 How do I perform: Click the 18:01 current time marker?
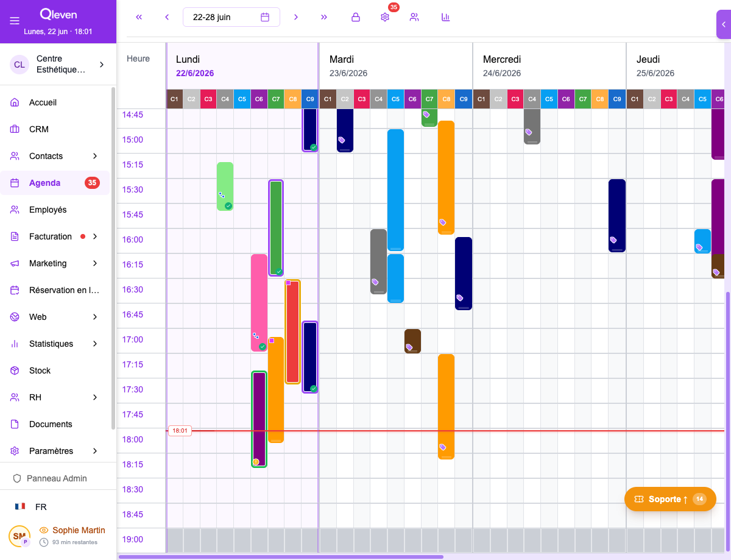[x=180, y=431]
